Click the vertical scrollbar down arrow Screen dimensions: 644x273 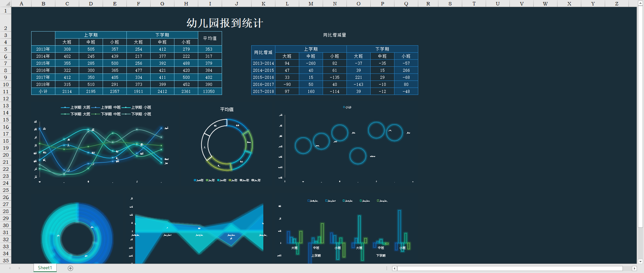click(641, 261)
